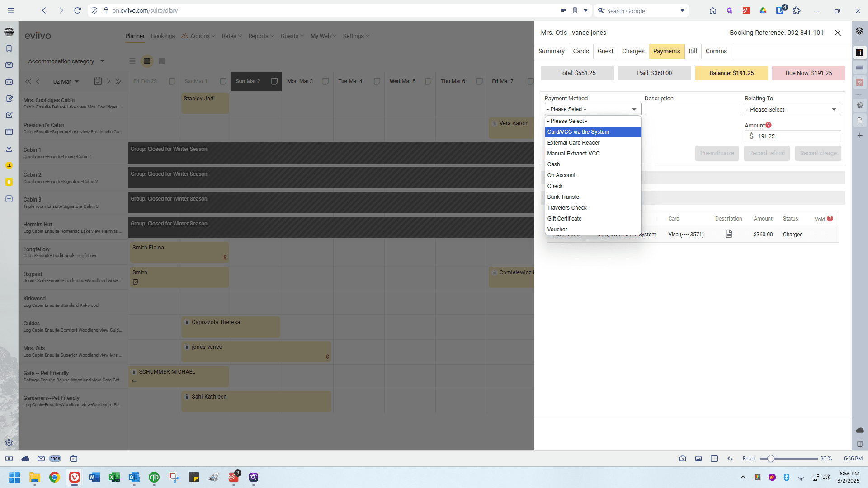868x488 pixels.
Task: Choose Bank Transfer option
Action: (593, 197)
